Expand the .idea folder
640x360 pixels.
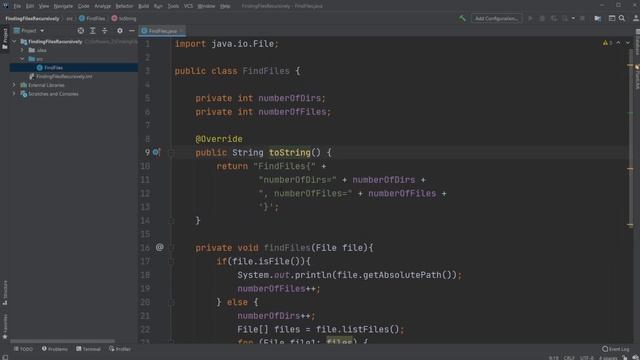click(x=22, y=50)
